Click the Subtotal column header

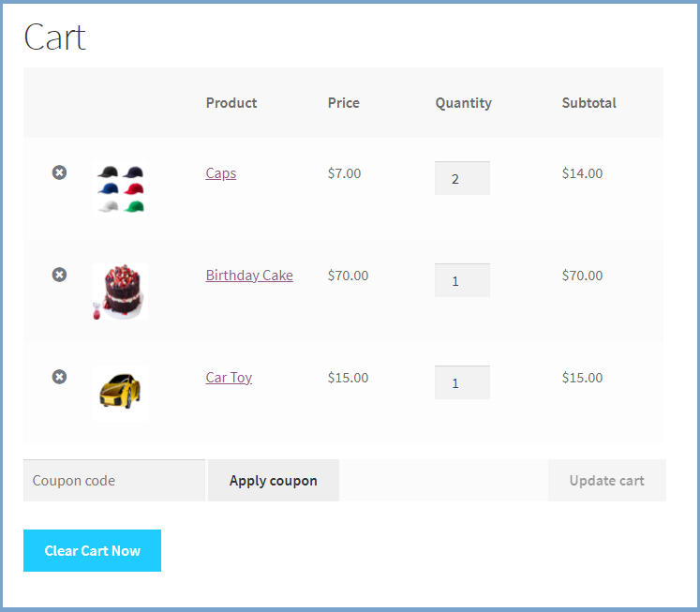(588, 103)
